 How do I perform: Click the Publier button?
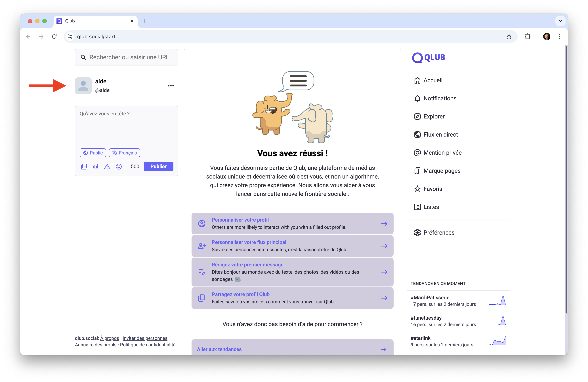[x=158, y=167]
